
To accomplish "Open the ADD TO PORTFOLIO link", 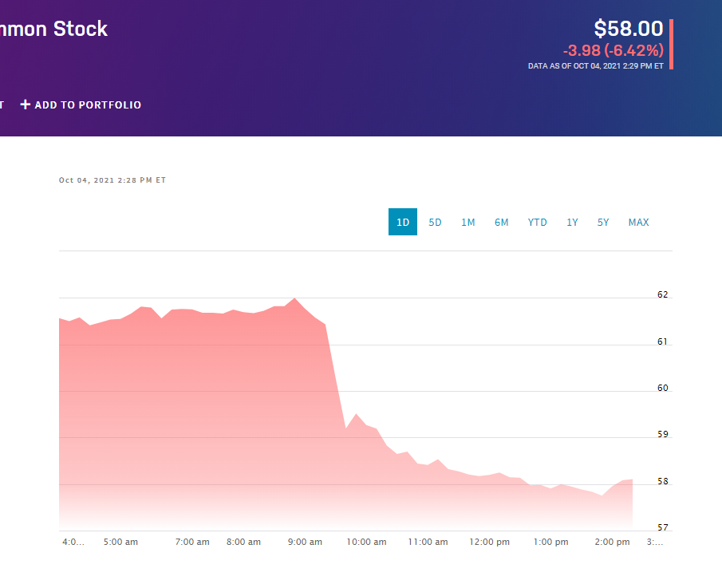I will (x=88, y=105).
